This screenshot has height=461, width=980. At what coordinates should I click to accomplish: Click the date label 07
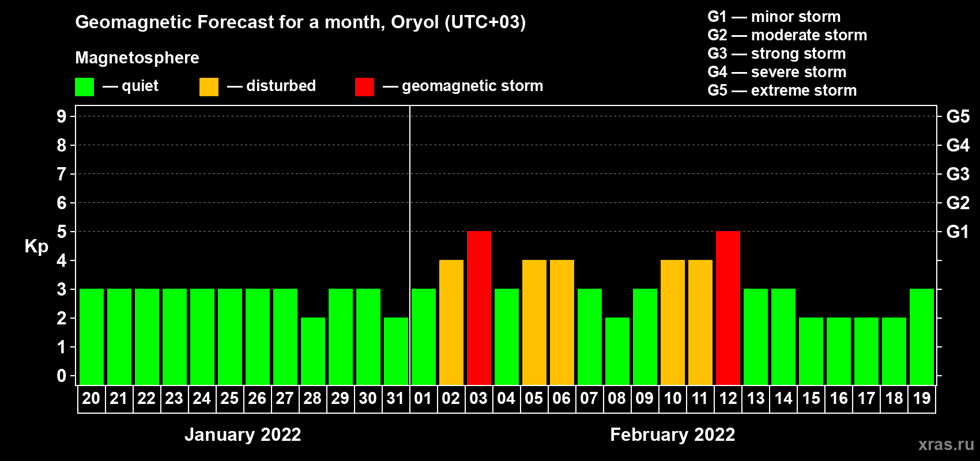point(589,398)
